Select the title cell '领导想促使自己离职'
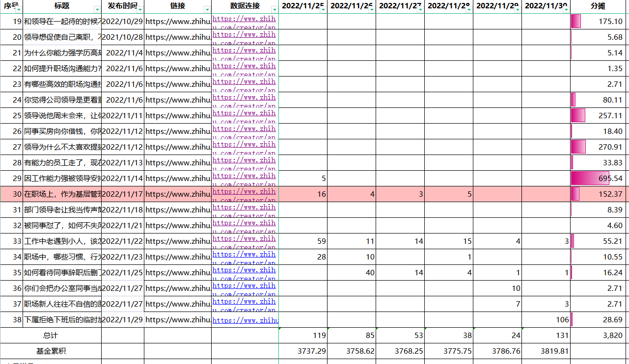 pos(62,37)
